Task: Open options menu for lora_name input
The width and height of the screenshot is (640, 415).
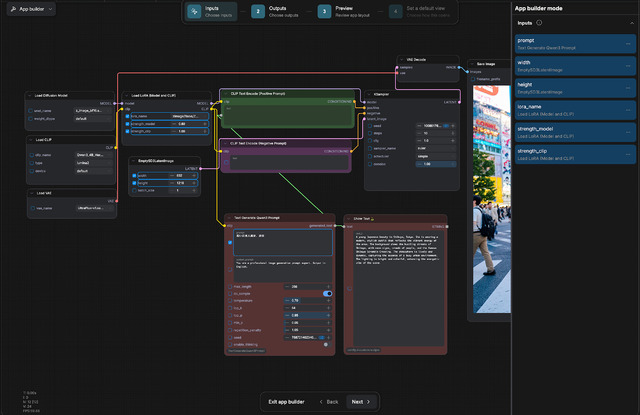Action: point(629,110)
